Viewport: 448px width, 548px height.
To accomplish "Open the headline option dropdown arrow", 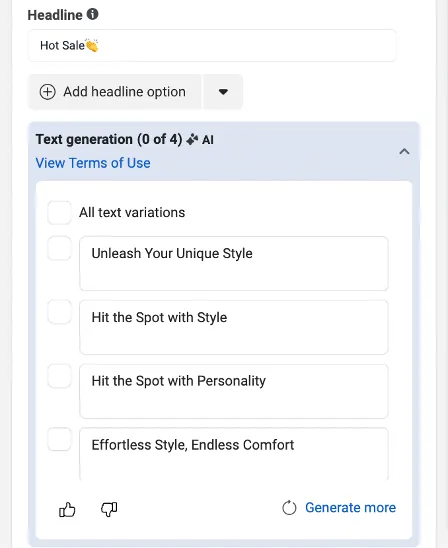I will point(223,92).
